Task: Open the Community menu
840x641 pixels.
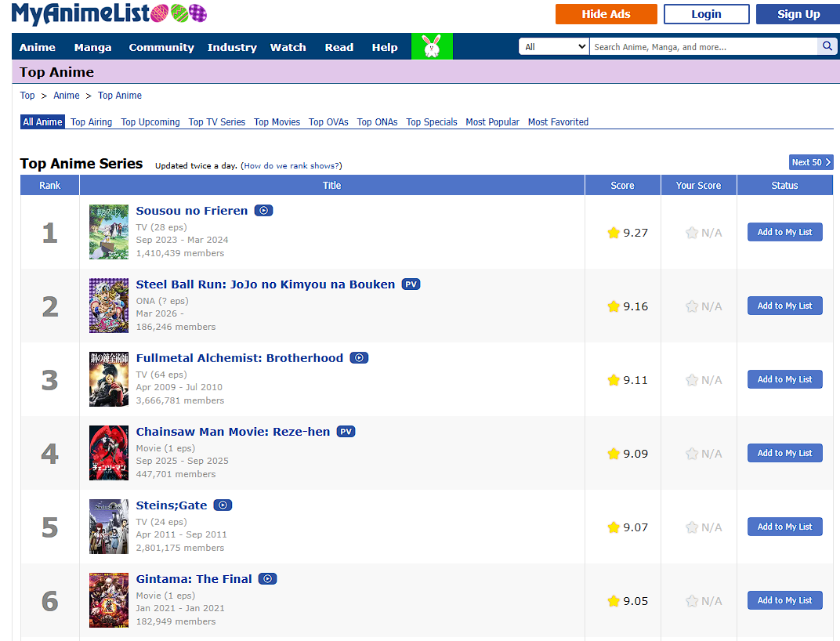Action: pos(161,47)
